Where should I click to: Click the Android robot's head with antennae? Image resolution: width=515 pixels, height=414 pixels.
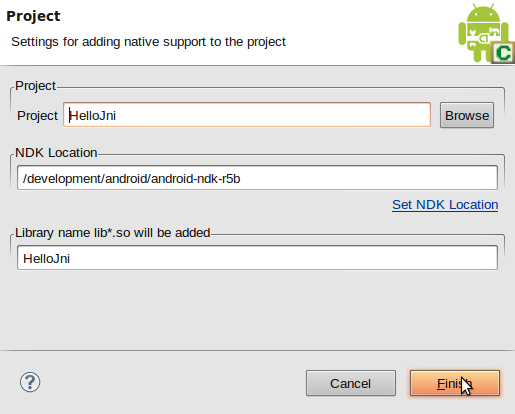[x=483, y=13]
